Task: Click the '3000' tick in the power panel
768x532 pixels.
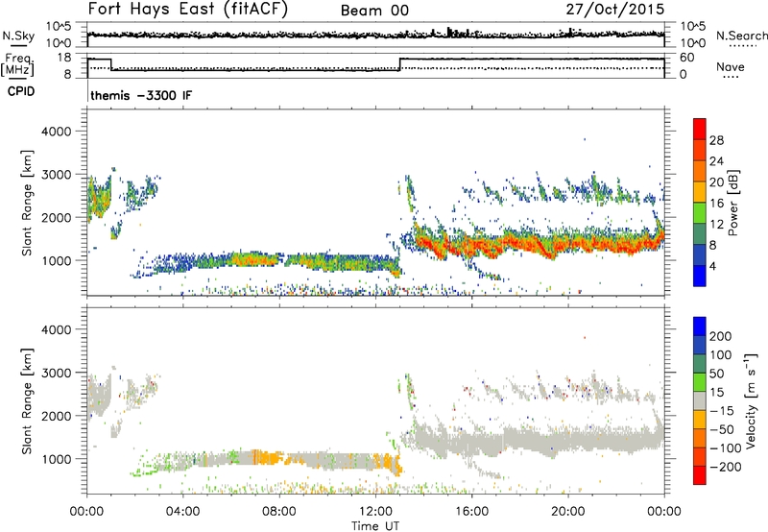Action: click(56, 175)
